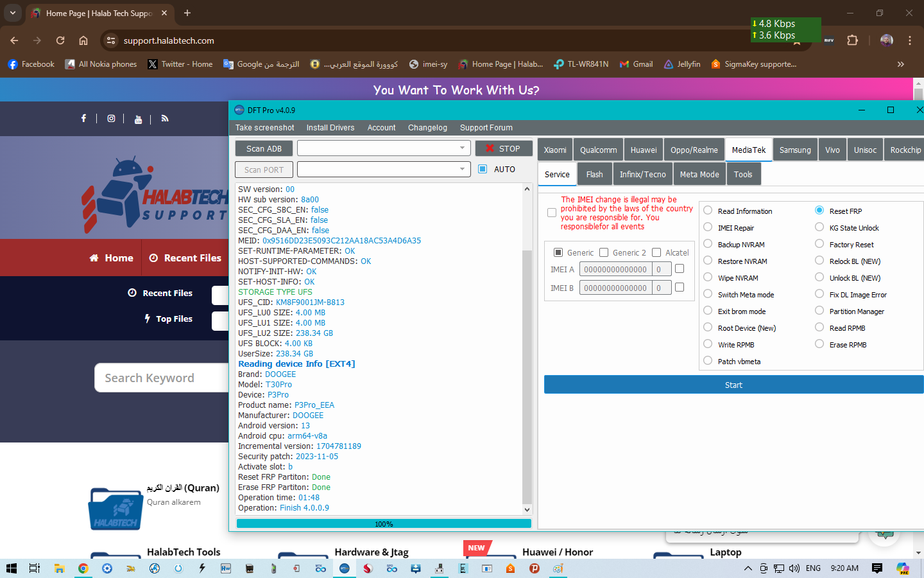Click the Search Keyword field on the website
Screen dimensions: 924x578
coord(162,378)
